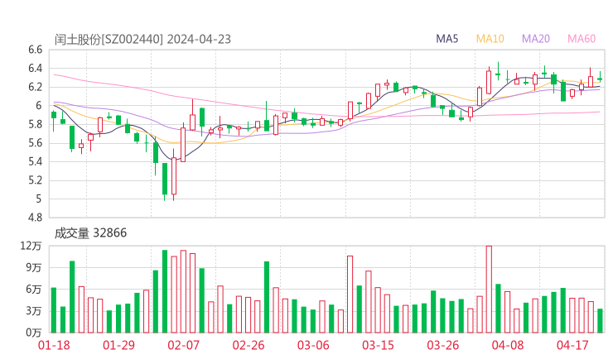Click the 01-29 date label
Image resolution: width=613 pixels, height=364 pixels.
[118, 345]
